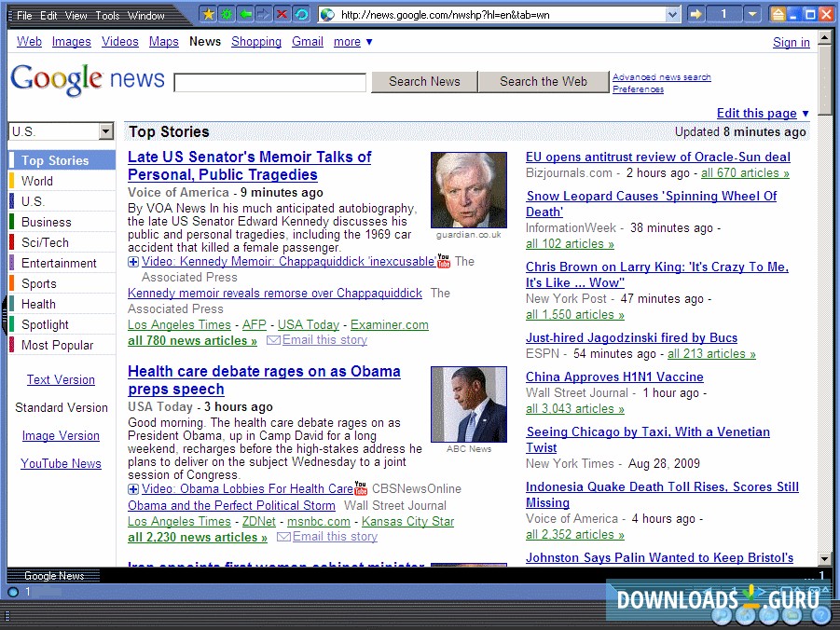Open the YouTube News link
This screenshot has height=630, width=840.
tap(61, 464)
